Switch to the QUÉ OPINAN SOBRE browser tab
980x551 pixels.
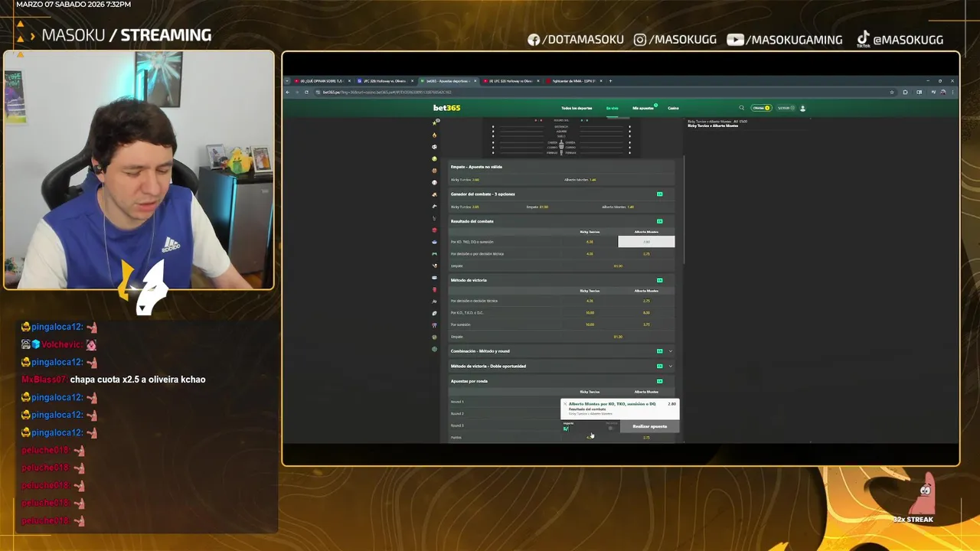322,80
